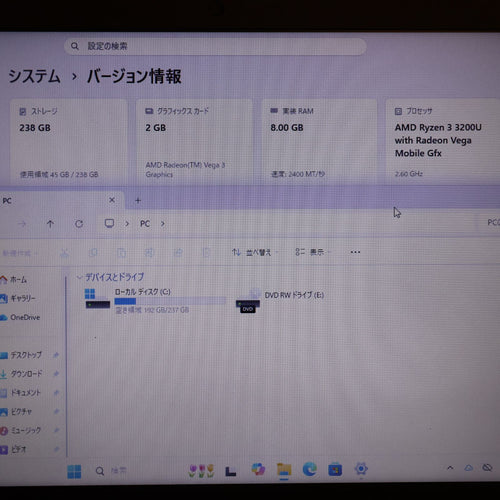
Task: Open the black L-shaped app on the taskbar
Action: 231,471
